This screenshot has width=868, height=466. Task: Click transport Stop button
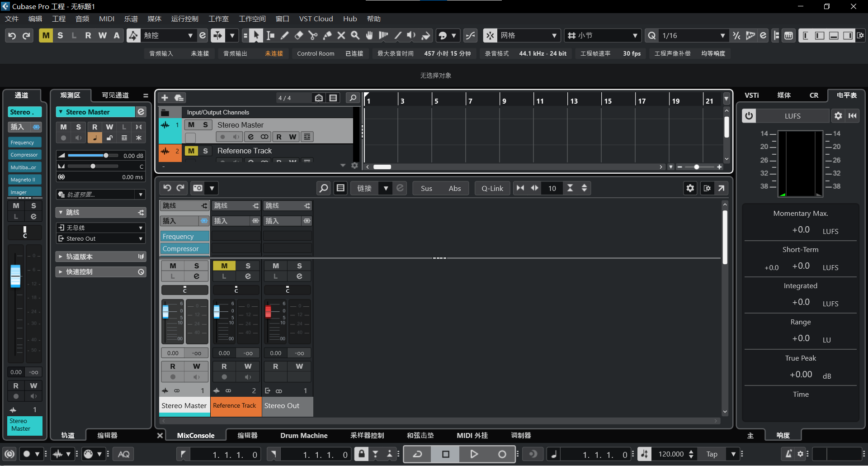coord(446,454)
